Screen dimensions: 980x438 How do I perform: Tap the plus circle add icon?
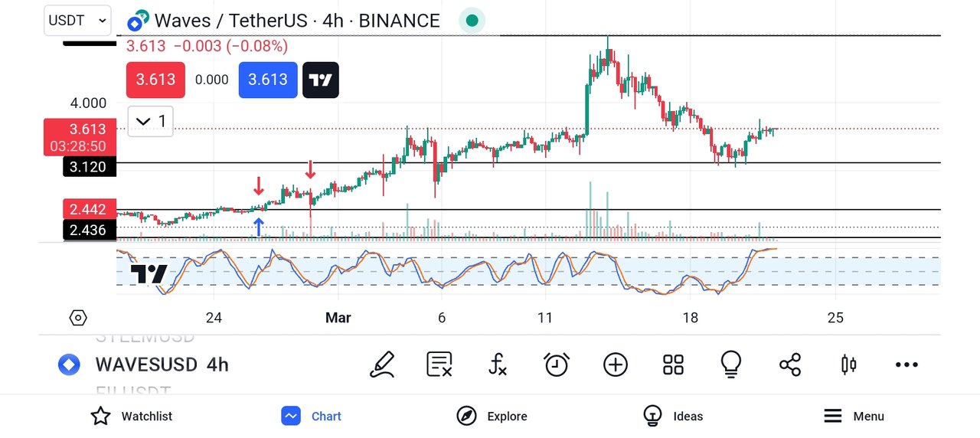616,364
